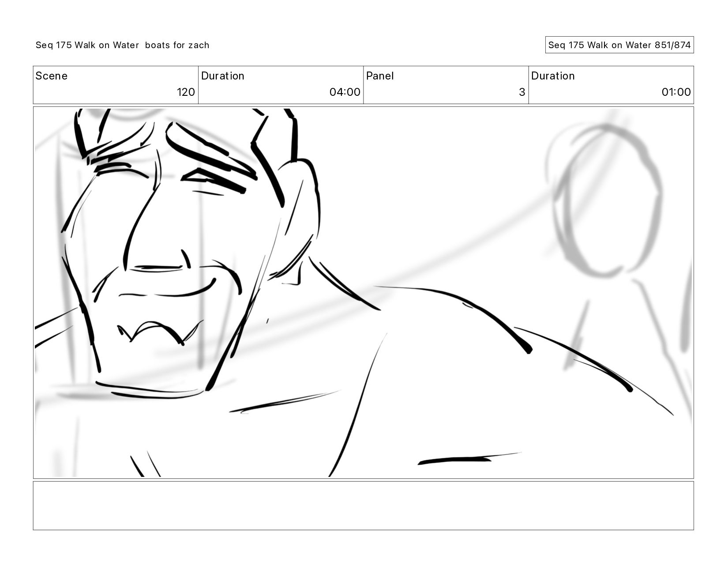Click the "Scene" column label
The width and height of the screenshot is (728, 563).
click(x=52, y=76)
